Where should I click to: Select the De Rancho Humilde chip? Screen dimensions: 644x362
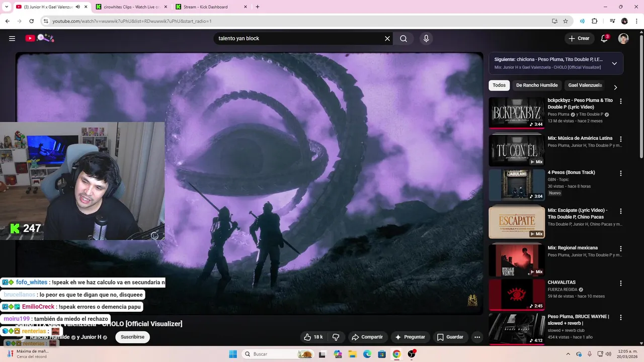(537, 85)
